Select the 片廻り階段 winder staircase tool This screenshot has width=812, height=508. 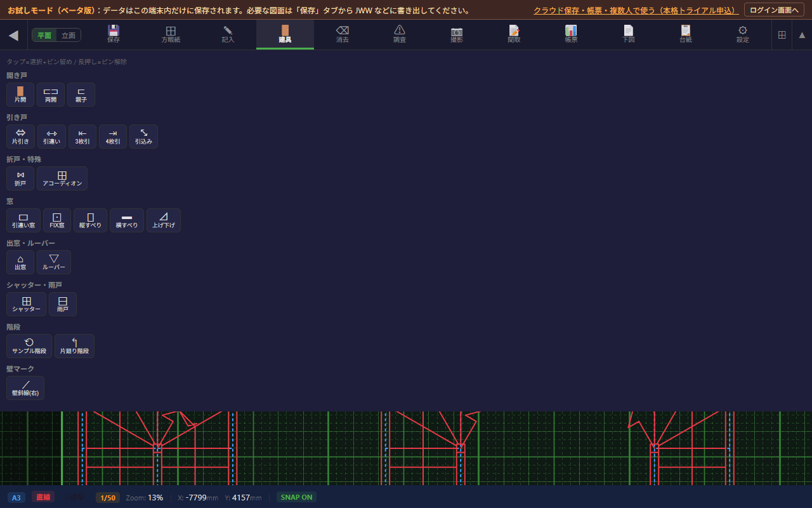pyautogui.click(x=74, y=346)
